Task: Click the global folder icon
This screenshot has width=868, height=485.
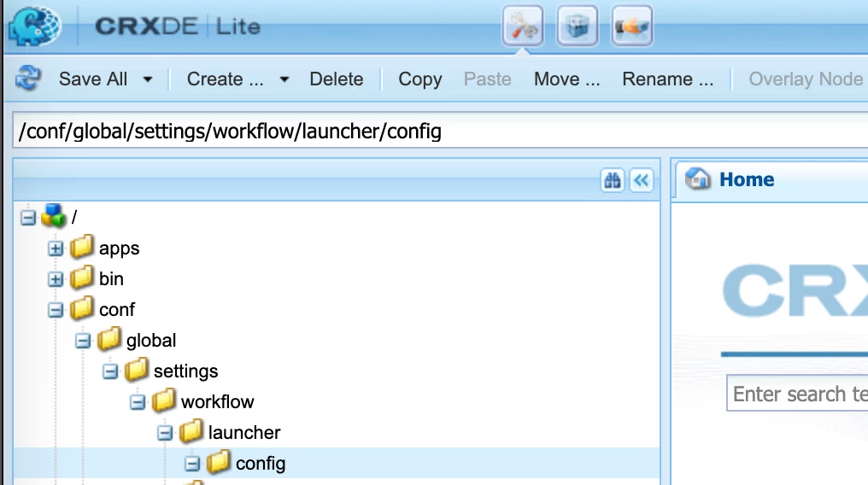Action: [109, 339]
